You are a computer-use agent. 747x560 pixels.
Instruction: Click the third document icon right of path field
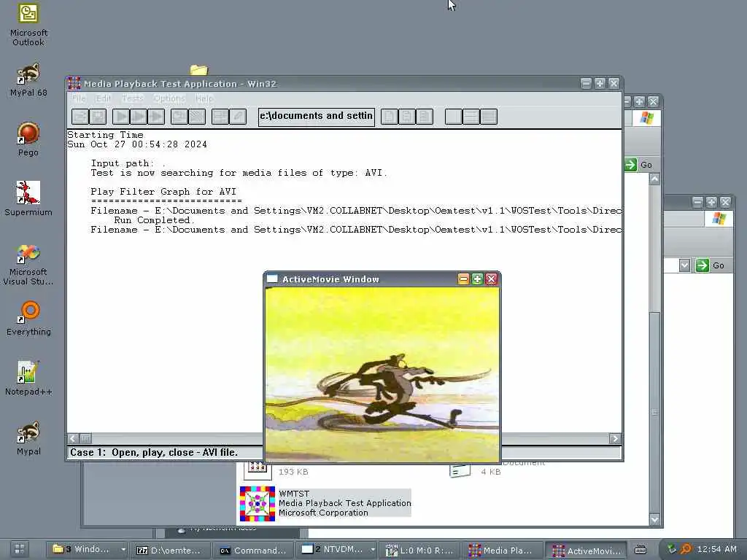tap(425, 117)
